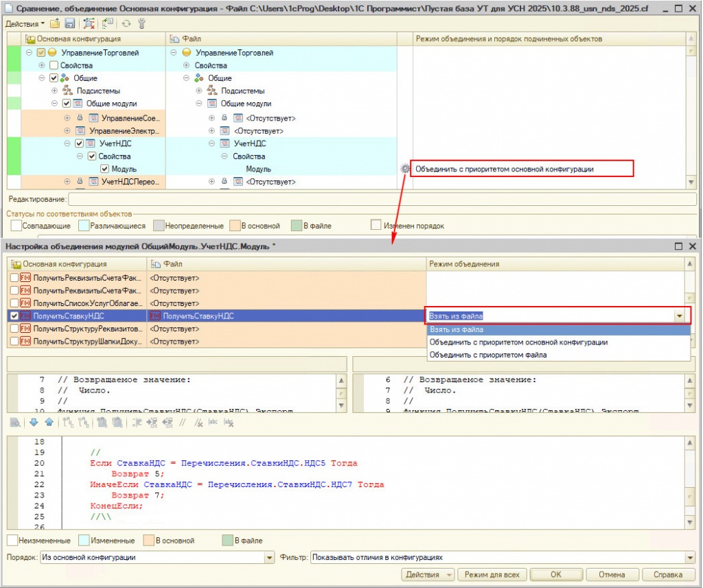
Task: Click the gear icon beside the merge mode
Action: (x=404, y=168)
